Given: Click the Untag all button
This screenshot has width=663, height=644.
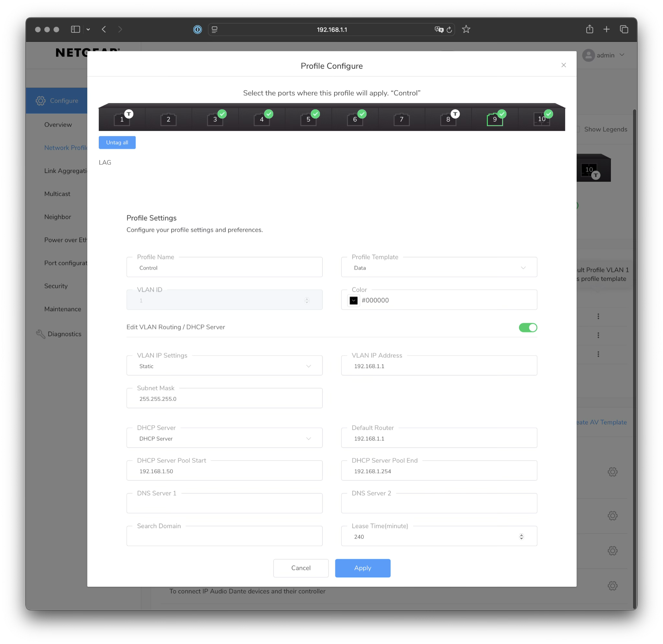Looking at the screenshot, I should [117, 142].
